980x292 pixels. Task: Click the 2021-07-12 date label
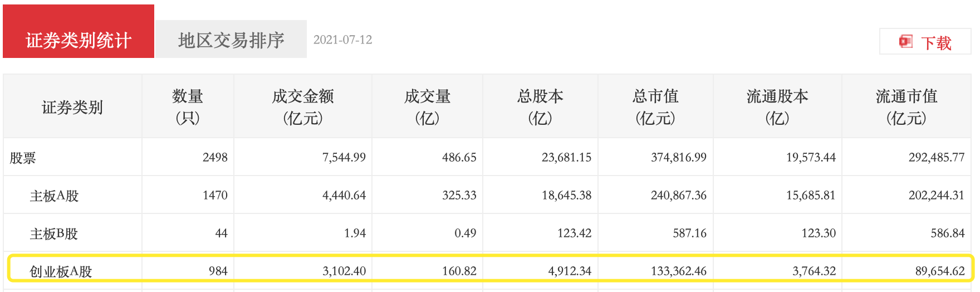342,40
